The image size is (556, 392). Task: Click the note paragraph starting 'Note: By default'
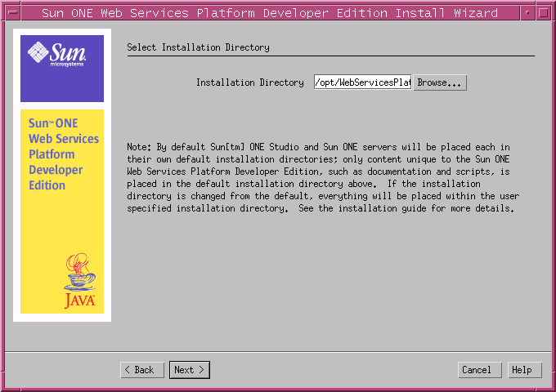point(323,177)
